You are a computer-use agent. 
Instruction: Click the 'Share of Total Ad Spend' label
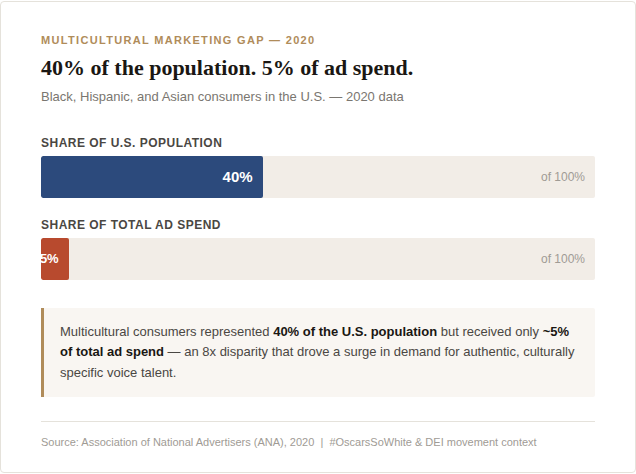[x=131, y=225]
